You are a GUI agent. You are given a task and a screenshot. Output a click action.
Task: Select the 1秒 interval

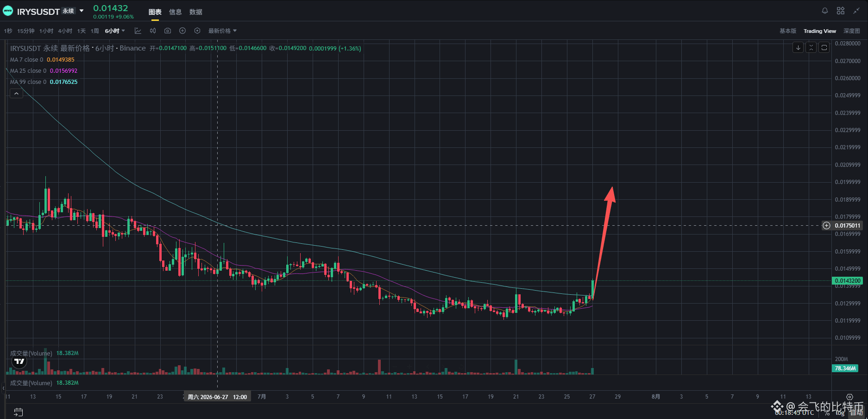8,31
